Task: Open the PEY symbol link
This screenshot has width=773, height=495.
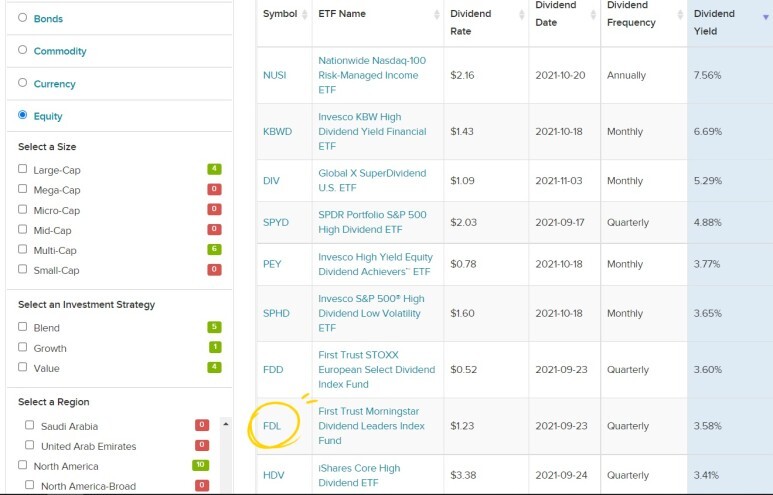Action: (x=272, y=264)
